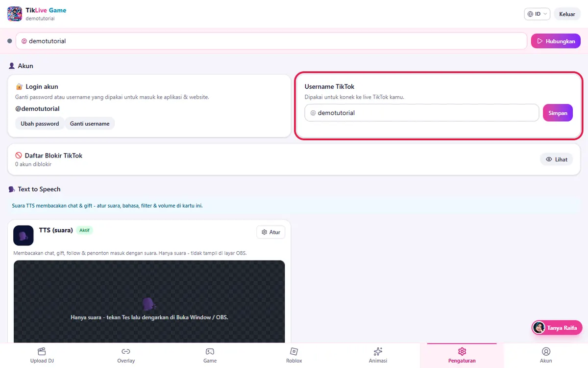The width and height of the screenshot is (588, 368).
Task: Click the Hubungkan connect button
Action: pyautogui.click(x=556, y=41)
